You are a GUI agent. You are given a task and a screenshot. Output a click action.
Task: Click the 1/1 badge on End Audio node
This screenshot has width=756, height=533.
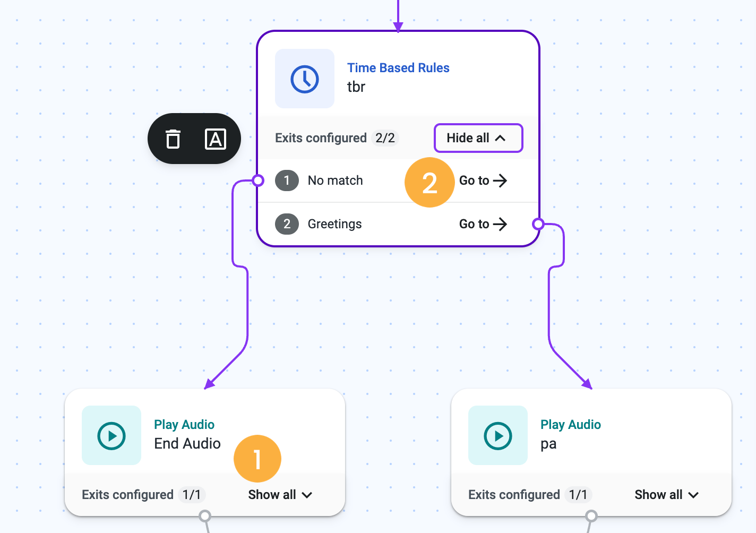point(192,495)
